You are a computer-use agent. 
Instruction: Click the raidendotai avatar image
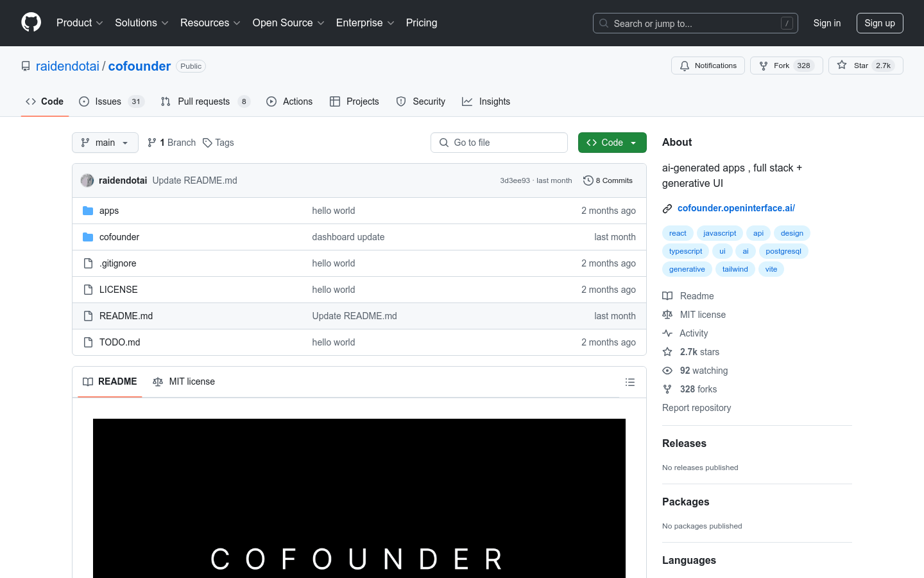point(87,180)
